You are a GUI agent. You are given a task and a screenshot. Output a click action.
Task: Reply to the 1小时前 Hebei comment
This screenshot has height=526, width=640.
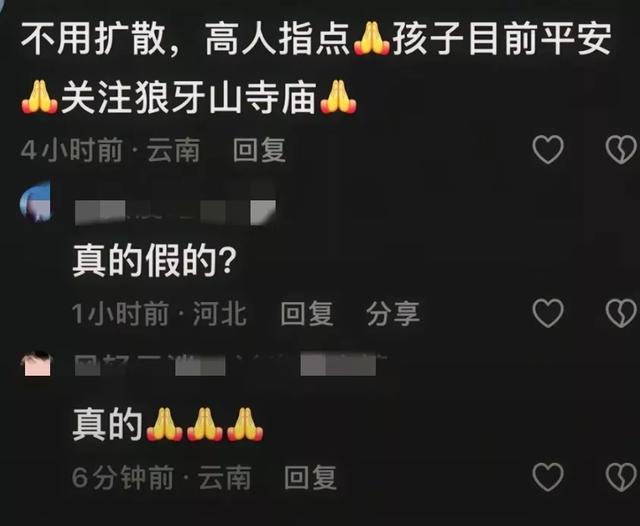[307, 313]
